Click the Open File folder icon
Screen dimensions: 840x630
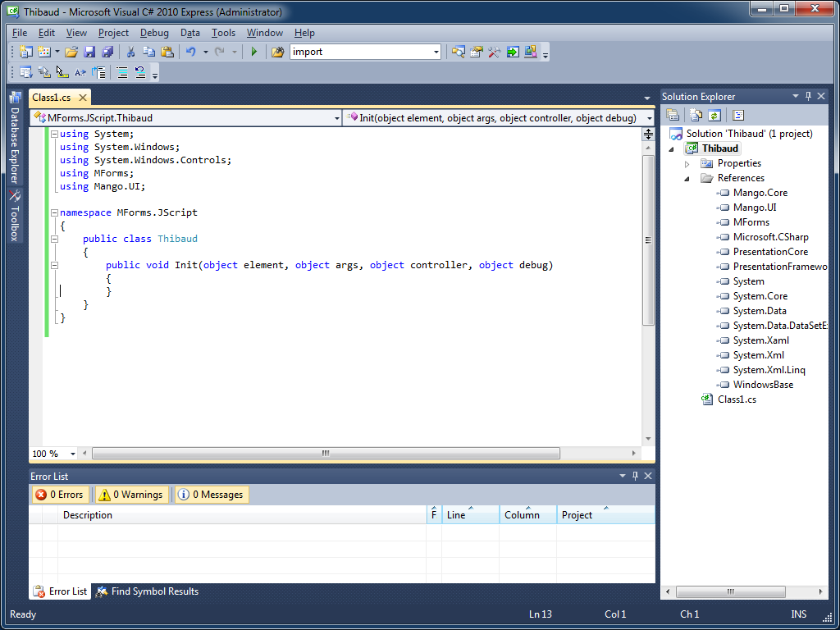[71, 52]
